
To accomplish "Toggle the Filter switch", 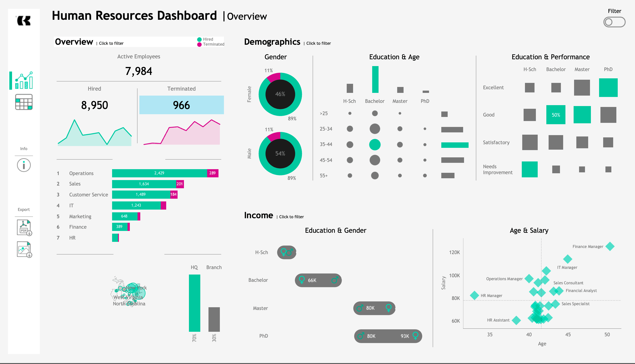I will click(614, 22).
